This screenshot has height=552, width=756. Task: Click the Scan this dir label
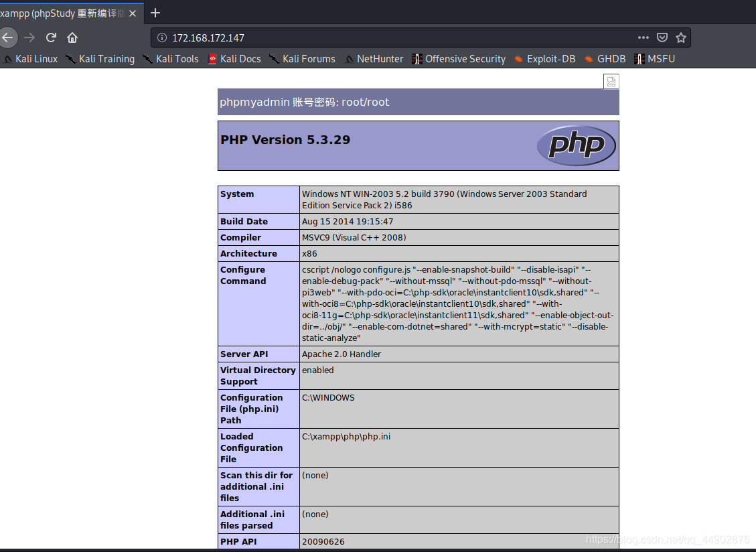point(256,486)
